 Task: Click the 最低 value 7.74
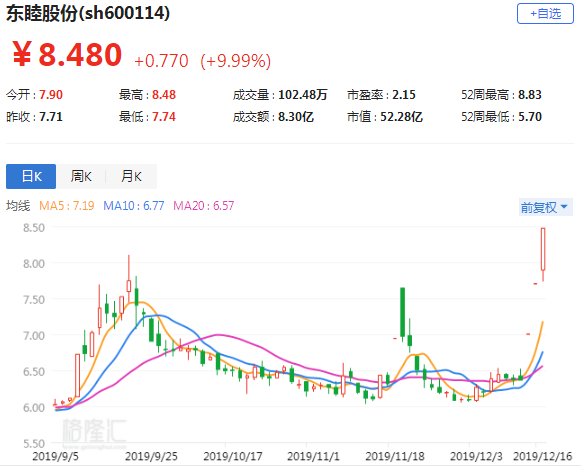coord(164,117)
